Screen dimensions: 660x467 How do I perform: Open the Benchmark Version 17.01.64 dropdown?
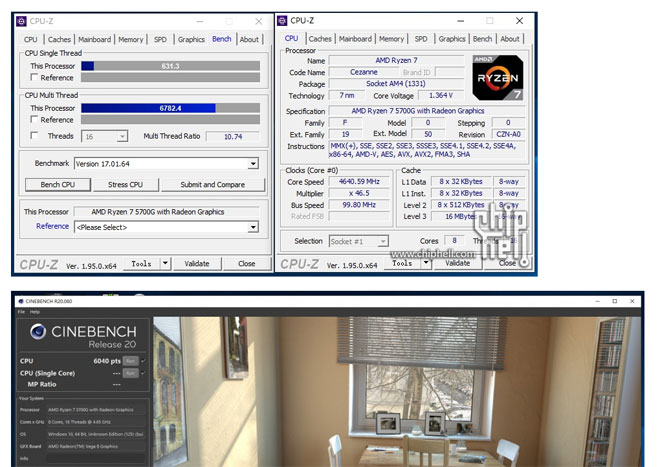pyautogui.click(x=253, y=164)
